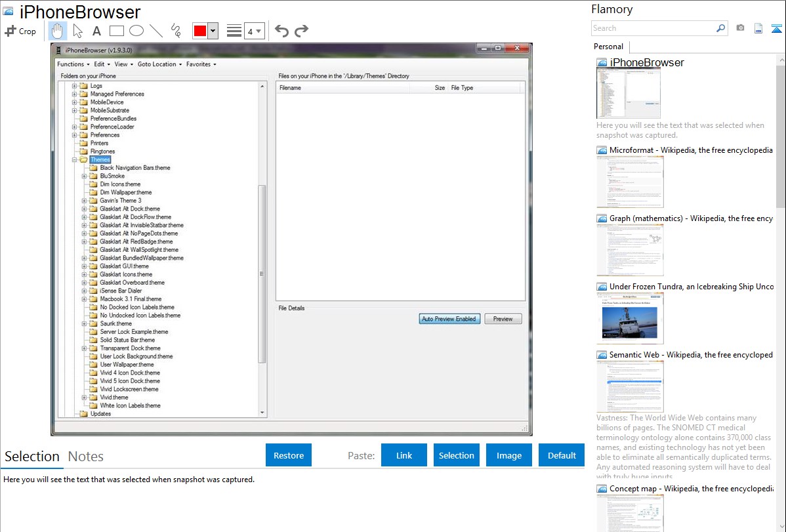Image resolution: width=786 pixels, height=532 pixels.
Task: Click the Paste Selection button
Action: (456, 455)
